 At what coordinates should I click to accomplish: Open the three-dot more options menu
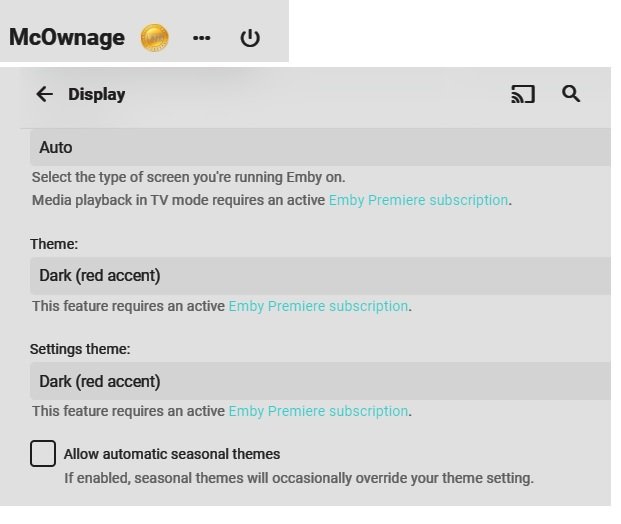[202, 38]
